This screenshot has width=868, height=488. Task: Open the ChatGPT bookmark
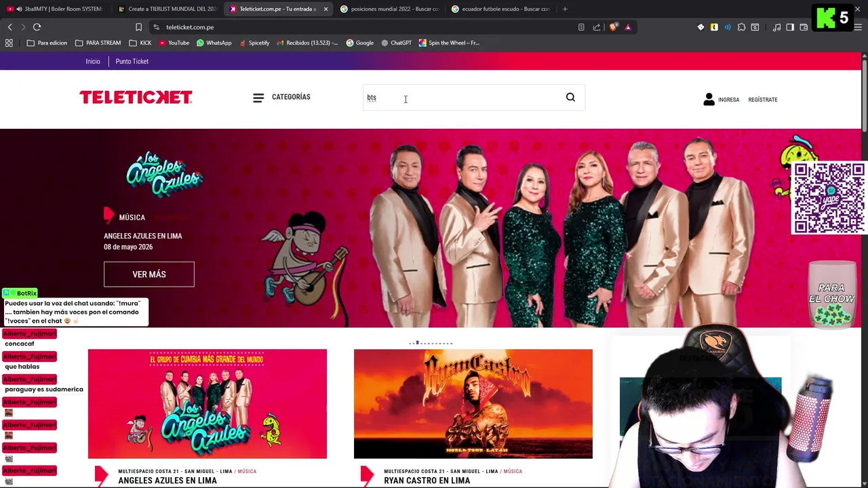click(x=396, y=43)
